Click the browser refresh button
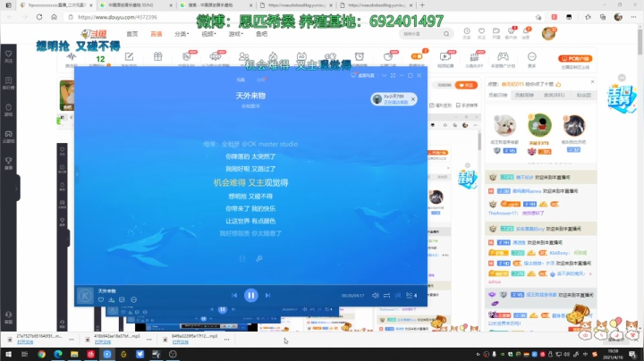The width and height of the screenshot is (644, 361). click(39, 17)
